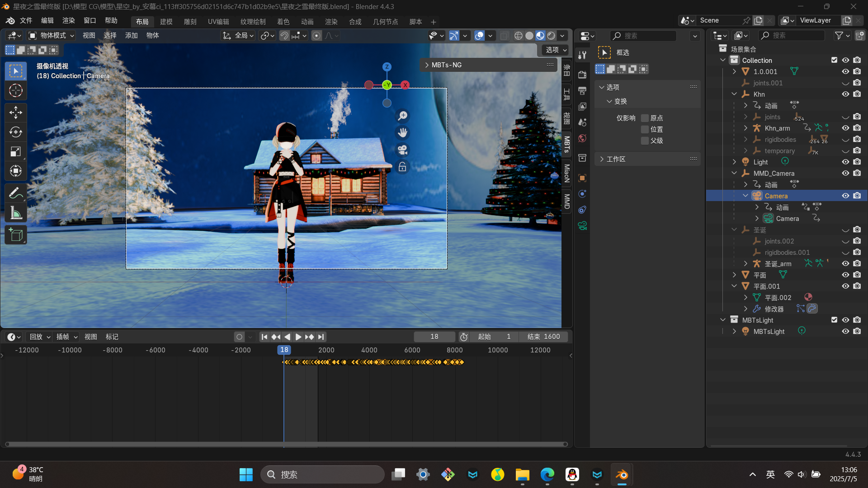The image size is (868, 488).
Task: Switch to 几何节点 workspace tab
Action: pos(385,22)
